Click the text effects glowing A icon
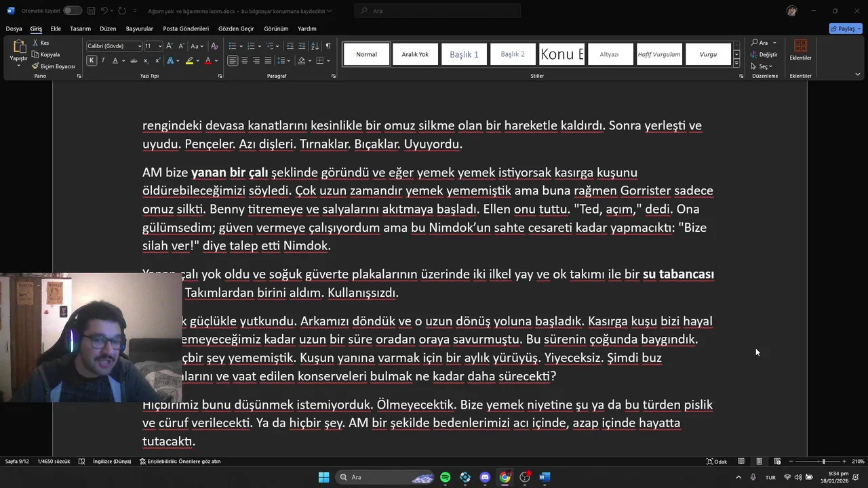This screenshot has width=868, height=488. [170, 60]
